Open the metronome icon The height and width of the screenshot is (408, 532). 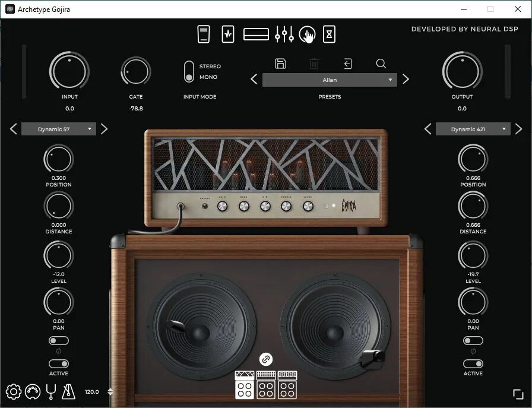click(68, 392)
